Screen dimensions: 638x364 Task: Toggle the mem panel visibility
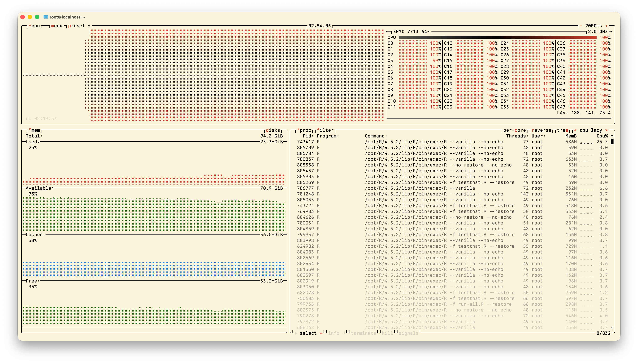click(30, 129)
